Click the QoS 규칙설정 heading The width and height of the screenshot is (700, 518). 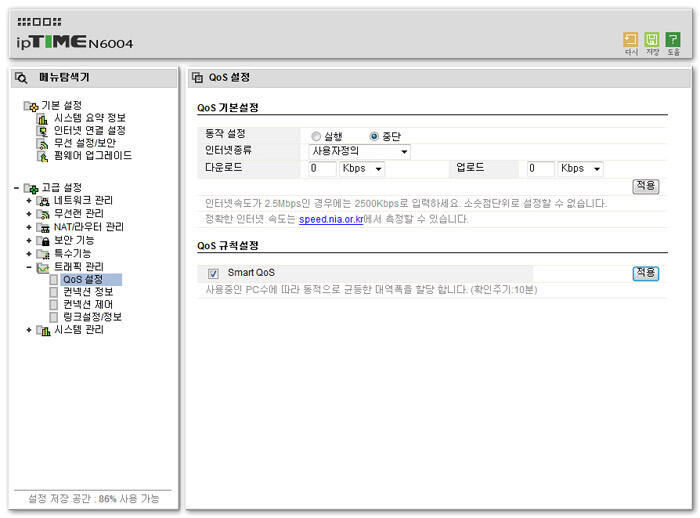pos(228,246)
